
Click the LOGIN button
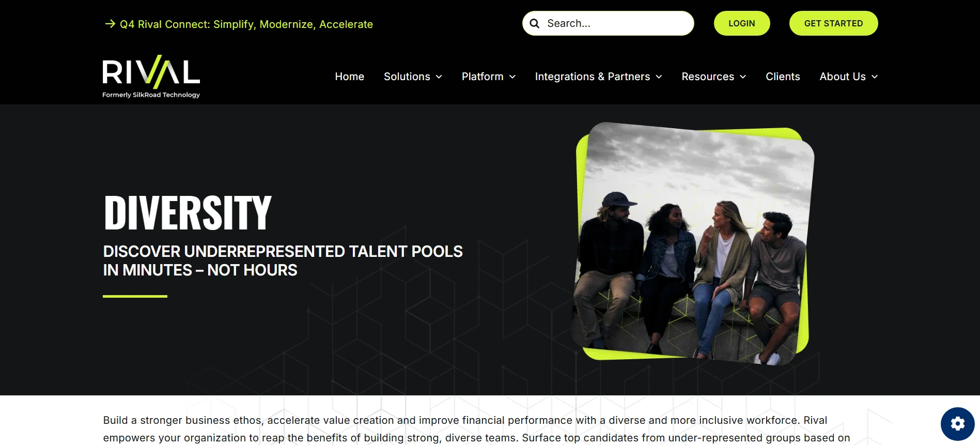click(742, 23)
